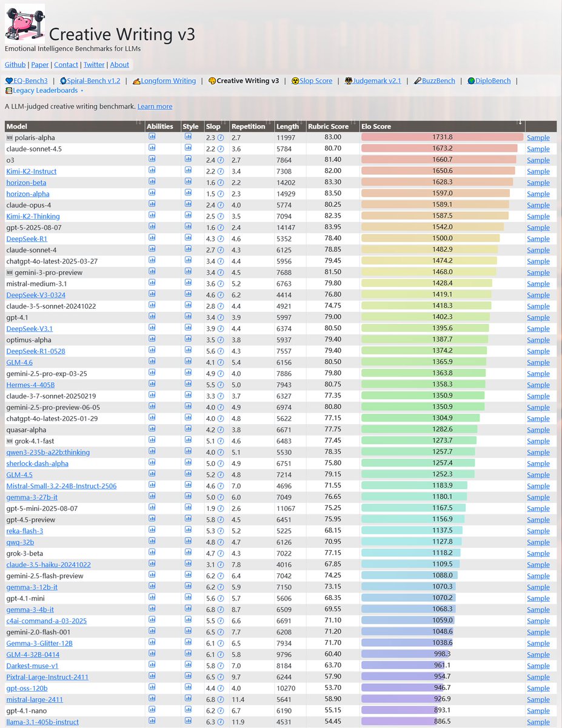The width and height of the screenshot is (562, 728).
Task: Switch to Judgemark v2.1 tab
Action: (x=373, y=81)
